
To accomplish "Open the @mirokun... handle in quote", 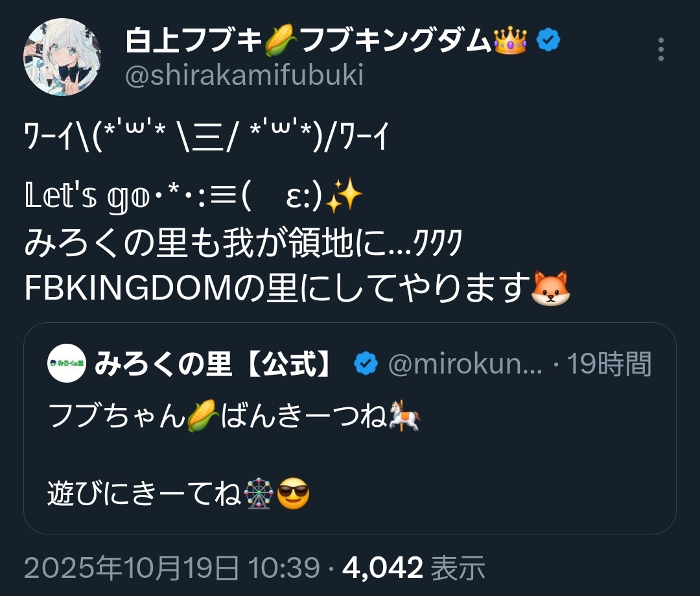I will 465,364.
